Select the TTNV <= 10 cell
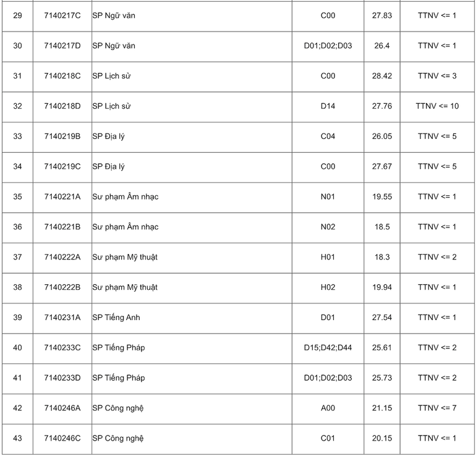 coord(437,106)
